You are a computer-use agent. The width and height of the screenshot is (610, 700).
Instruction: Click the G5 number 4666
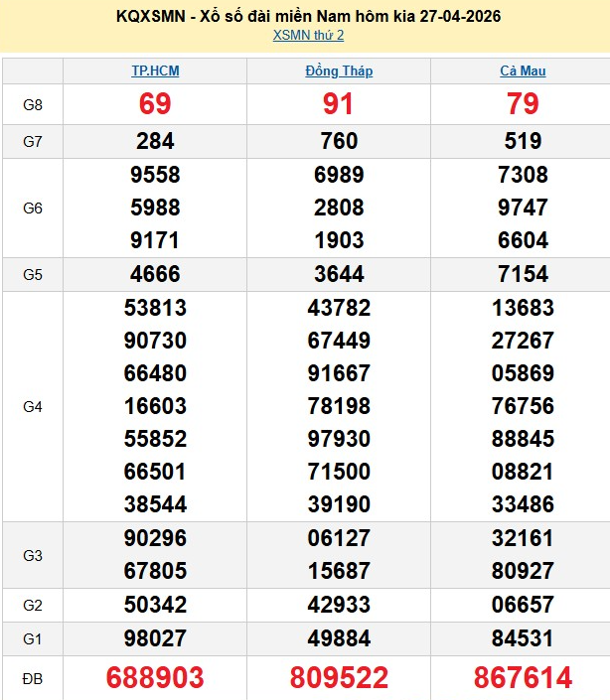[x=155, y=274]
